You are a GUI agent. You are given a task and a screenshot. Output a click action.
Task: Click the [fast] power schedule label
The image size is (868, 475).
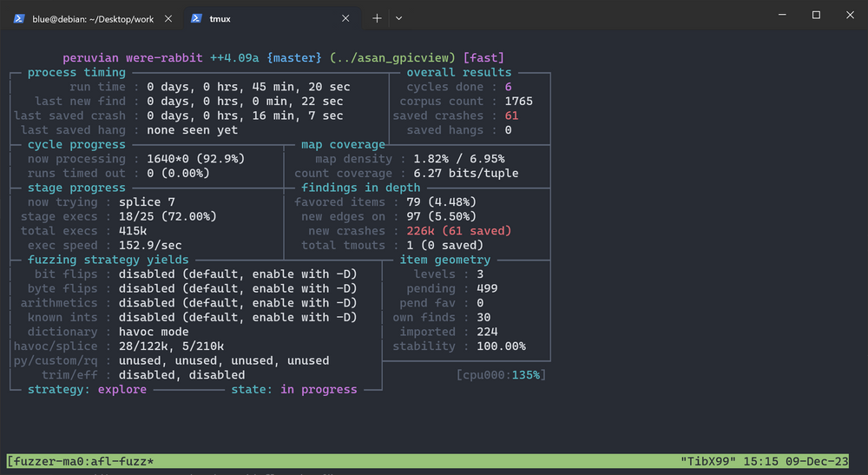pyautogui.click(x=483, y=58)
